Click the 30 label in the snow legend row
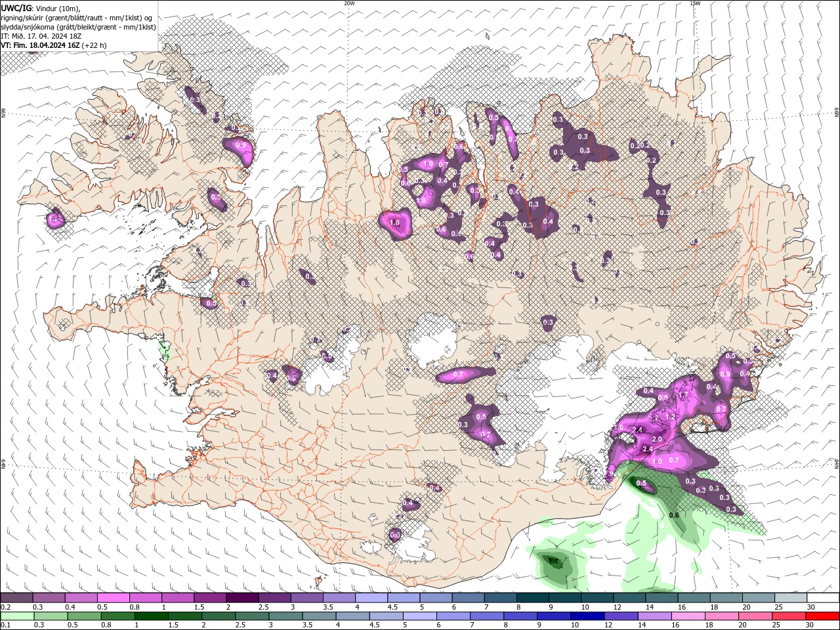840x630 pixels. click(811, 607)
